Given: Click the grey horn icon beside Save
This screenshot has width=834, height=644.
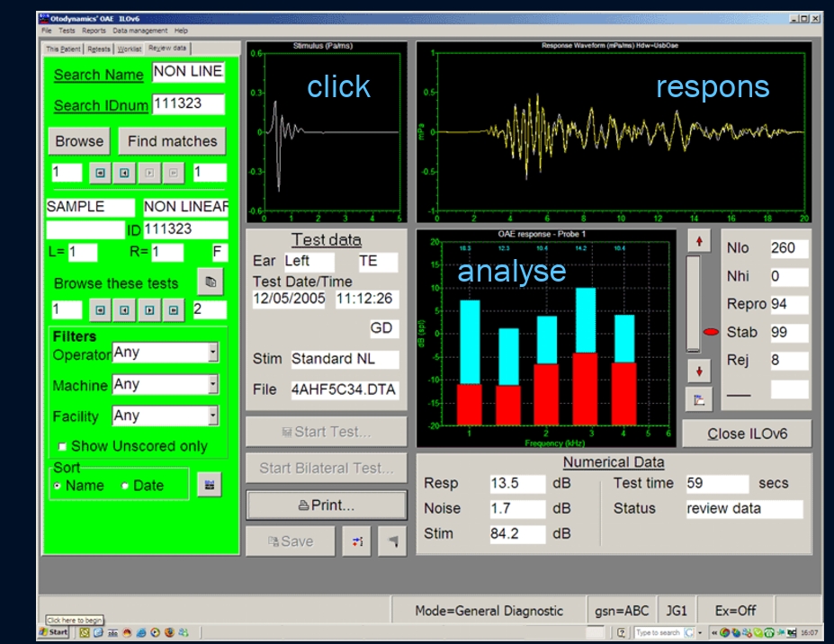Looking at the screenshot, I should pos(392,541).
